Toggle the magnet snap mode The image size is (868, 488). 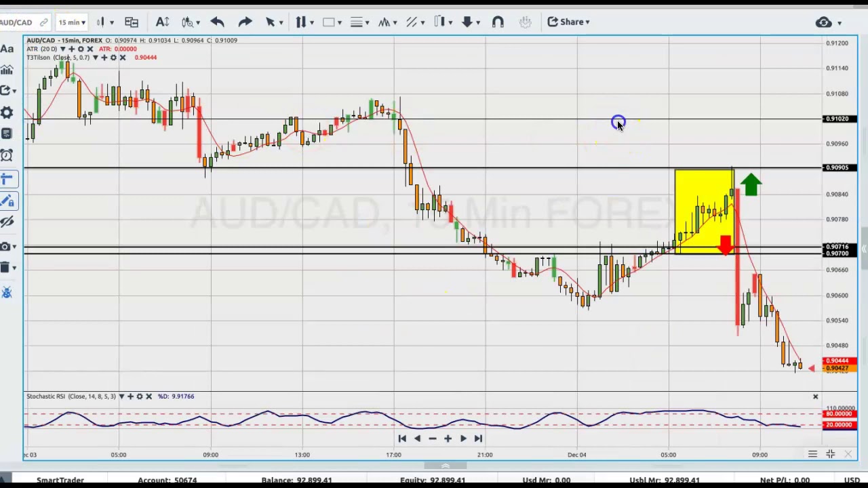pos(498,22)
